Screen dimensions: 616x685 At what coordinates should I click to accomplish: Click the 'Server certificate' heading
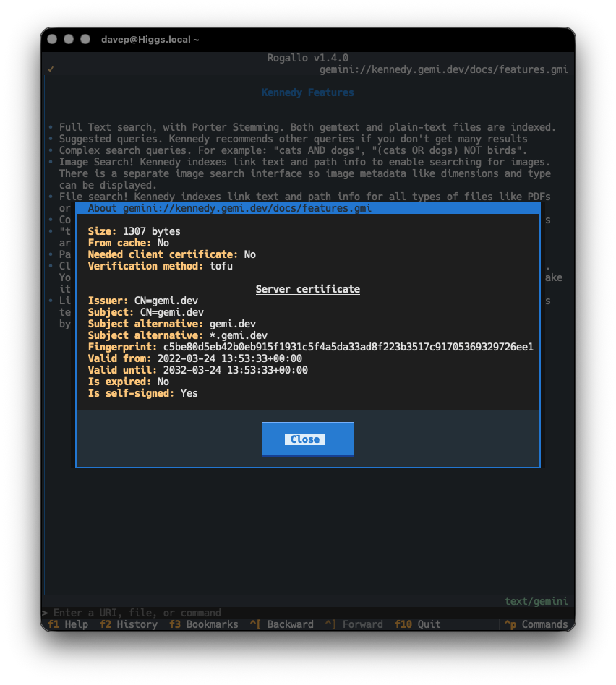(307, 289)
